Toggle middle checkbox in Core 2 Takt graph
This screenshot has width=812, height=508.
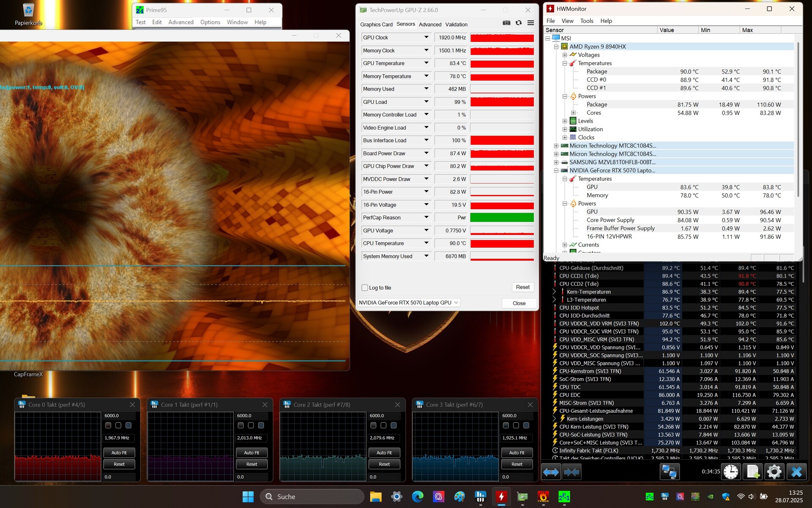[x=384, y=425]
